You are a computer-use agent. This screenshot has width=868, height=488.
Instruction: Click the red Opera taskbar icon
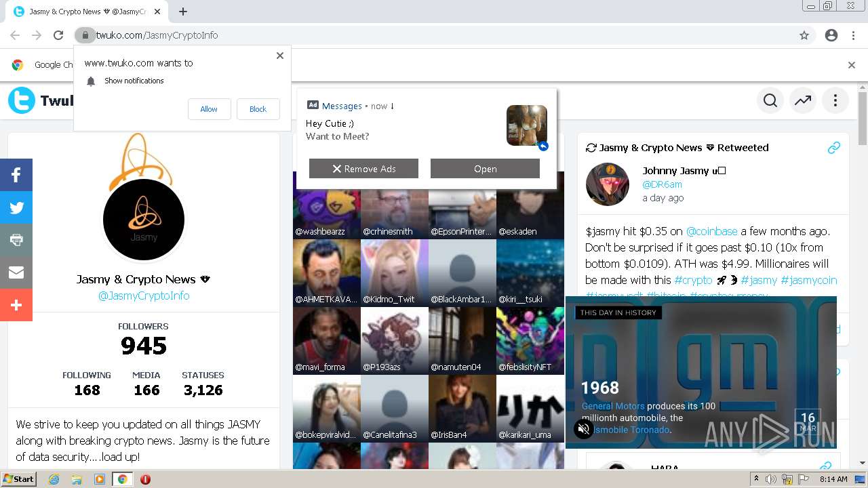click(145, 479)
